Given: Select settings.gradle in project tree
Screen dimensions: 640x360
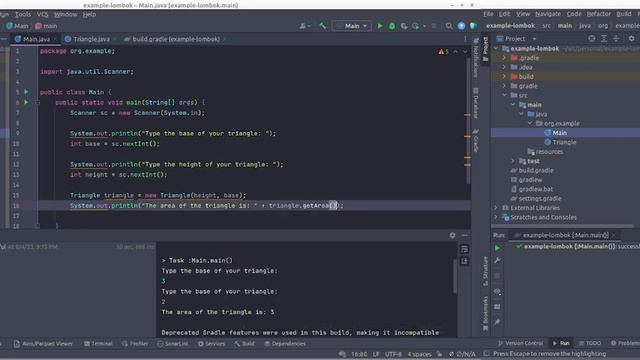Looking at the screenshot, I should (x=536, y=198).
